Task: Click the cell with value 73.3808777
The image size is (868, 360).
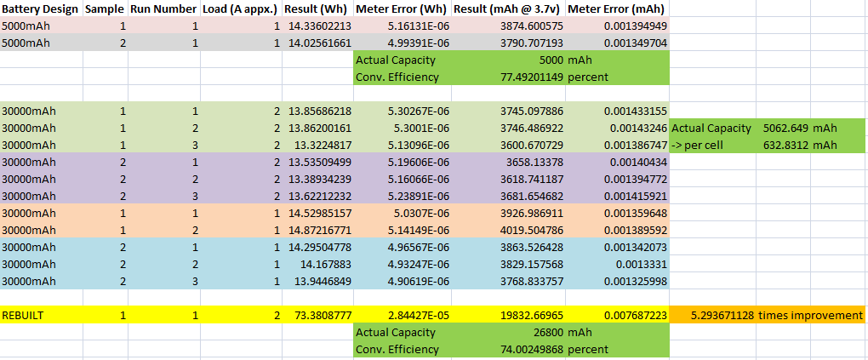Action: (x=317, y=315)
